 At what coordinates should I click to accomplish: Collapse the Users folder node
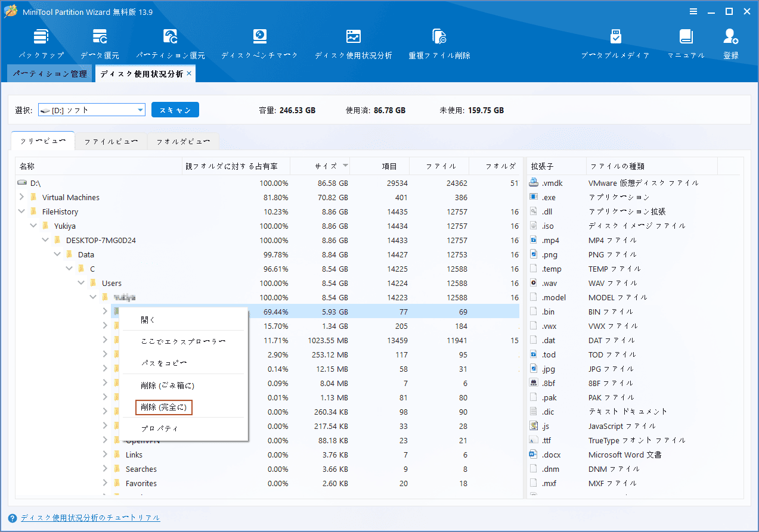click(82, 282)
